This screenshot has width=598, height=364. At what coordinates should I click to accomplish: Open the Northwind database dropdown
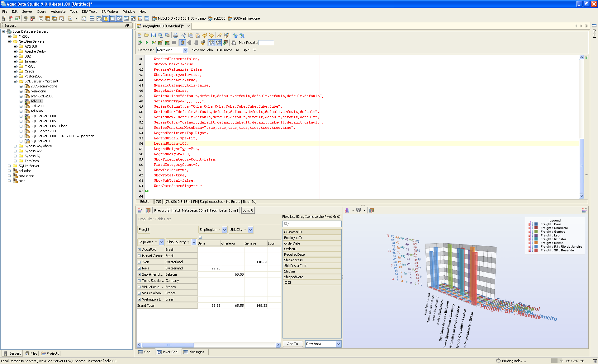click(185, 50)
